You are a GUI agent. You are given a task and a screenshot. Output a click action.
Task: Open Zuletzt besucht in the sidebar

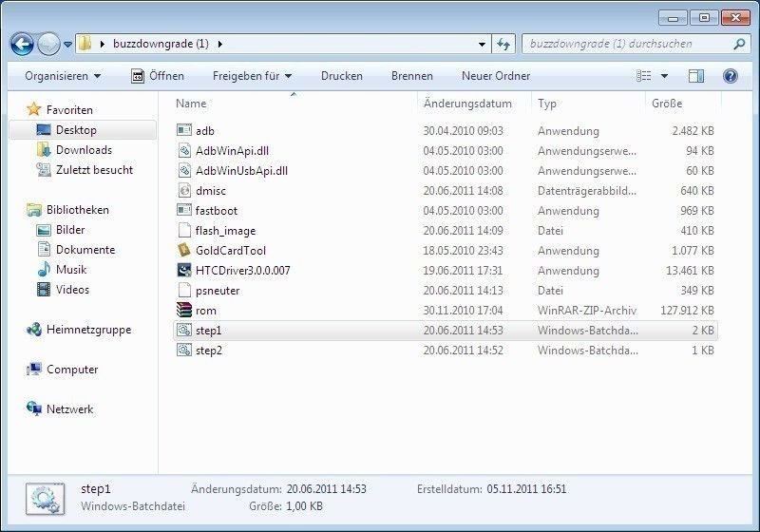click(x=94, y=170)
